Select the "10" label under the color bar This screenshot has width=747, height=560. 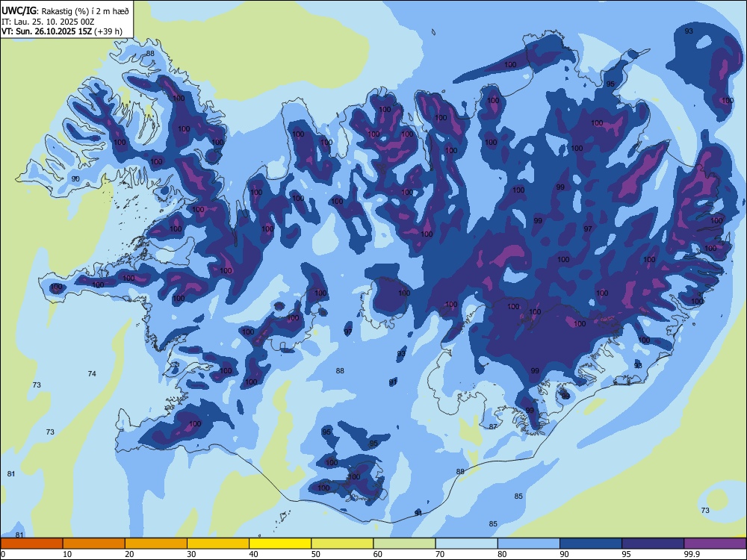(67, 554)
